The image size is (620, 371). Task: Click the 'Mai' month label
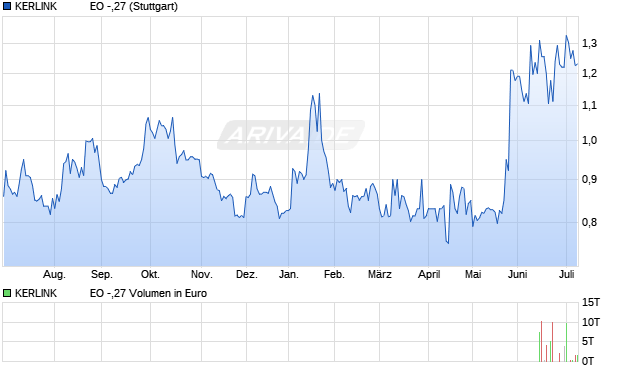[473, 274]
